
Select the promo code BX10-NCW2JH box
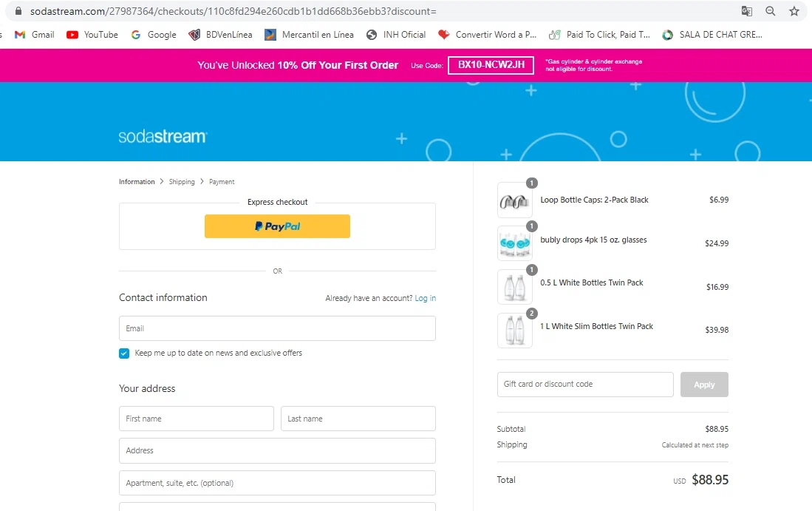[x=491, y=65]
